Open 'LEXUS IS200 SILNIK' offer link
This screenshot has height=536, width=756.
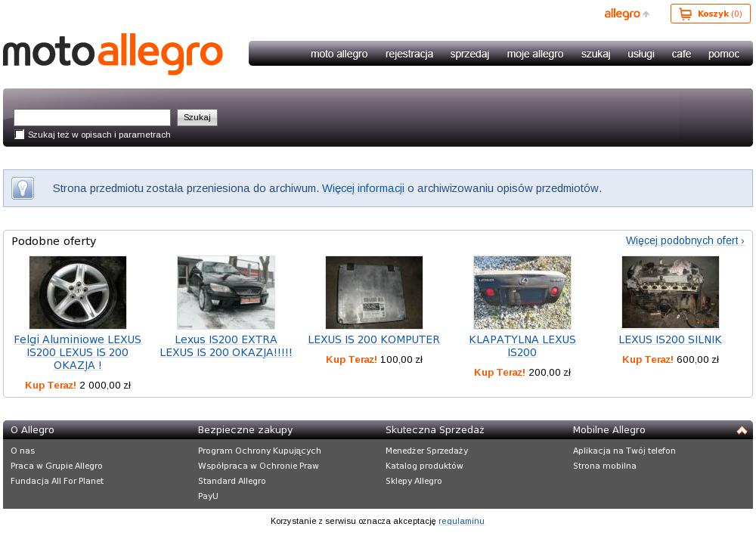(670, 339)
